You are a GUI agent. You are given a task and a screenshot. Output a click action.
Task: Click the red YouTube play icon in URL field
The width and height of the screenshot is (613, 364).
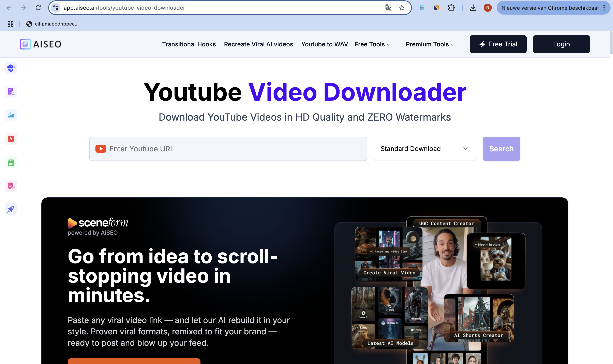101,149
